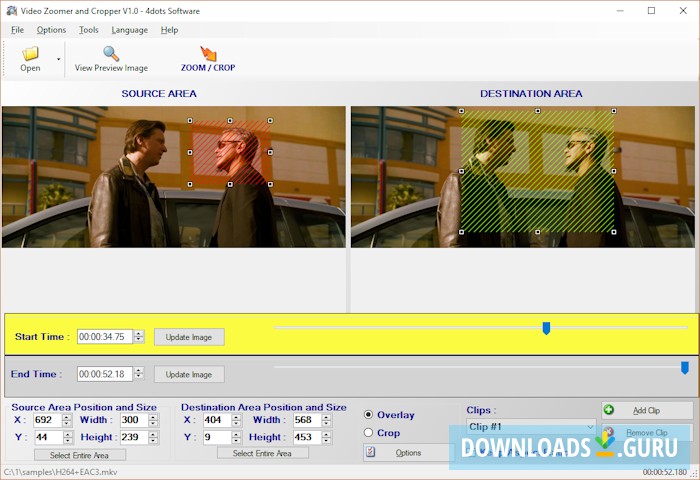700x480 pixels.
Task: Click the Start Time input field
Action: (104, 337)
